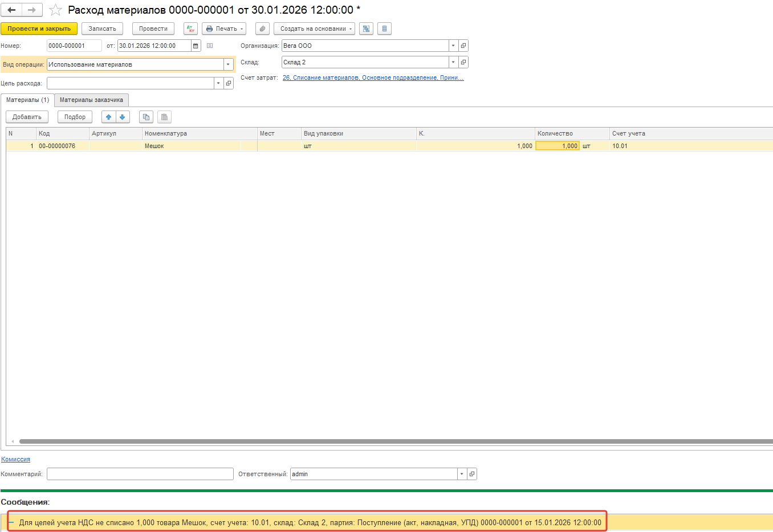Viewport: 773px width, 532px height.
Task: Show Дт/Кт postings of the document
Action: 190,28
